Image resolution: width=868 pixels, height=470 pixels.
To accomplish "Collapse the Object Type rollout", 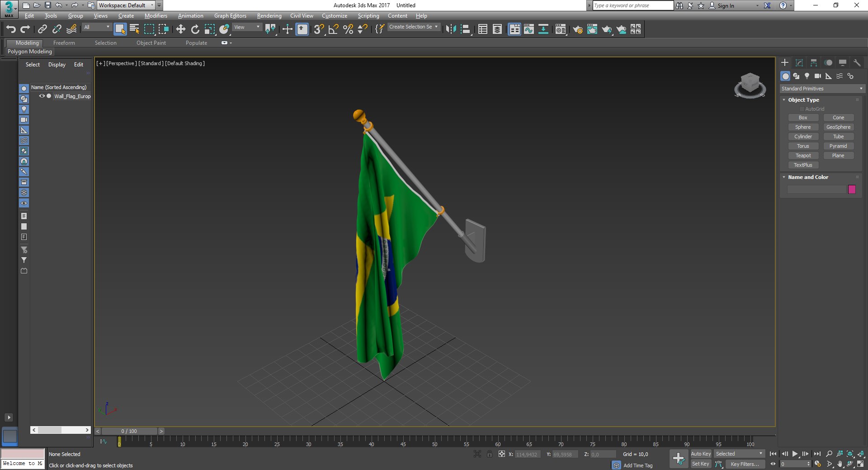I will coord(784,100).
